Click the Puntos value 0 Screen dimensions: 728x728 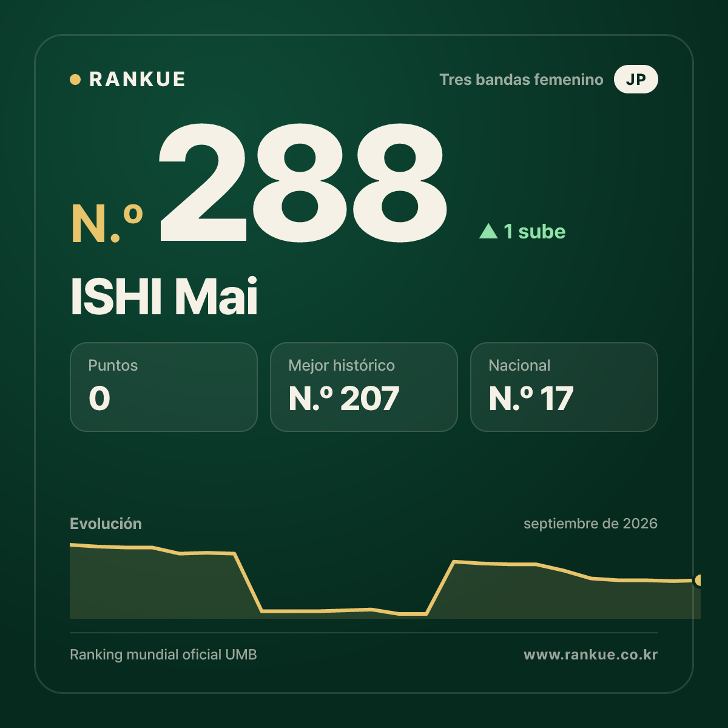[99, 399]
